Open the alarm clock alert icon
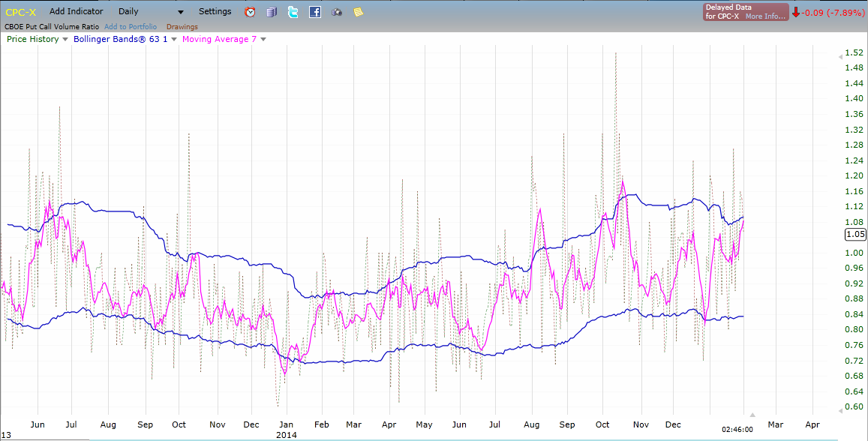 tap(251, 11)
